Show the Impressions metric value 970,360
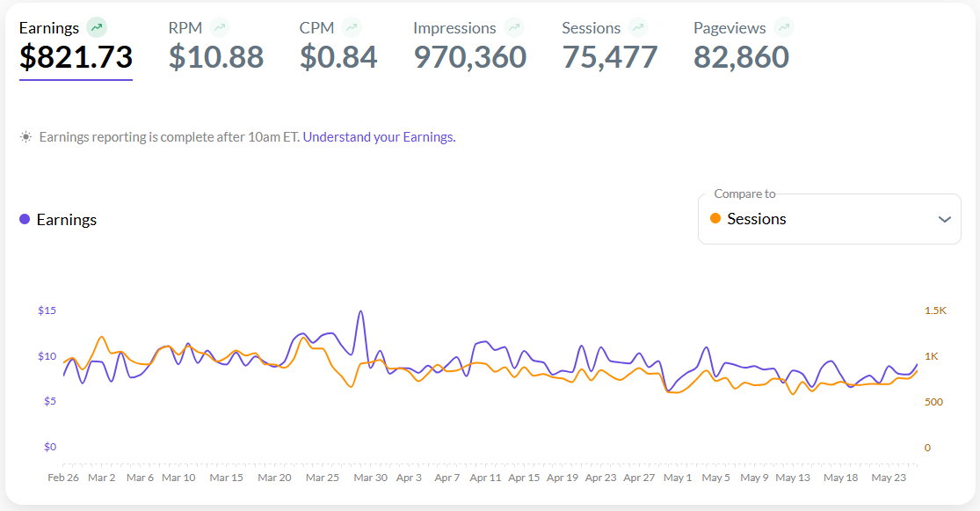Image resolution: width=980 pixels, height=511 pixels. click(469, 57)
